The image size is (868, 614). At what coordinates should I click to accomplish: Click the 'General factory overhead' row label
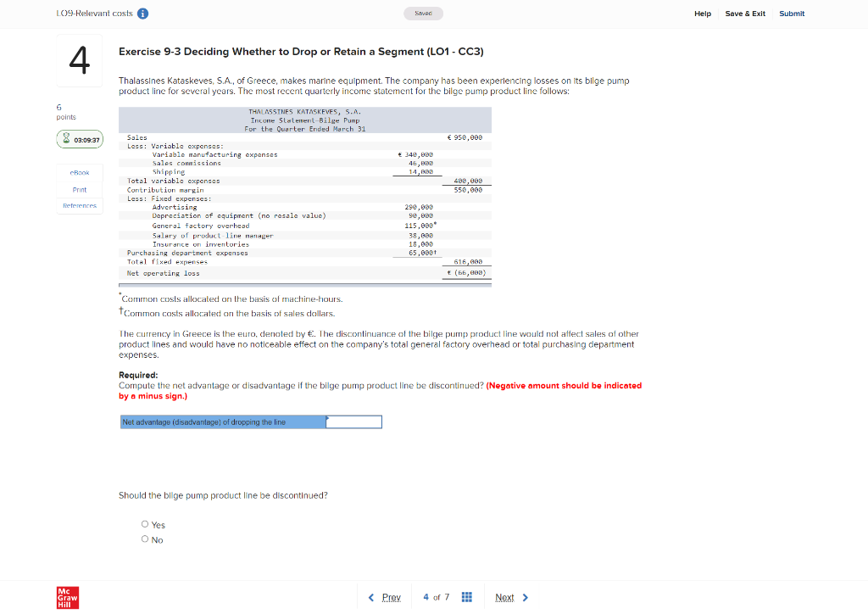201,226
